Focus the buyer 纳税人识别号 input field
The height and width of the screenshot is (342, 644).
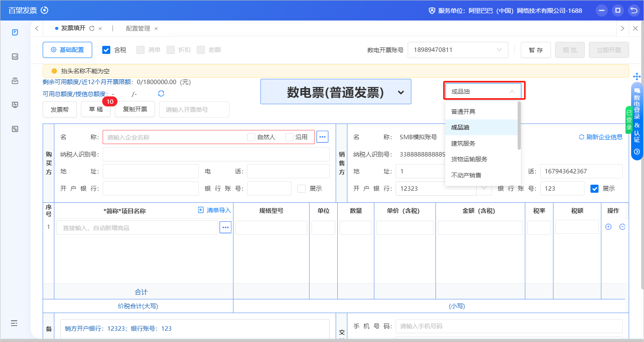coord(216,155)
